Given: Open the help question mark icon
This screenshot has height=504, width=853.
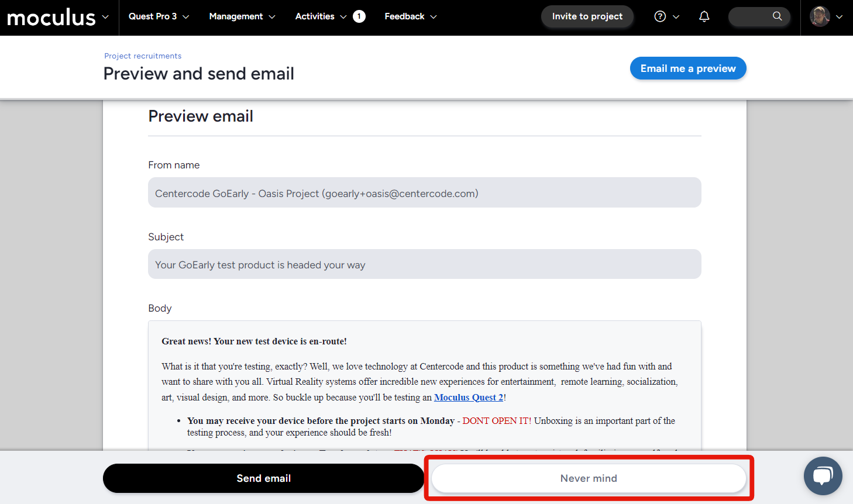Looking at the screenshot, I should tap(660, 16).
